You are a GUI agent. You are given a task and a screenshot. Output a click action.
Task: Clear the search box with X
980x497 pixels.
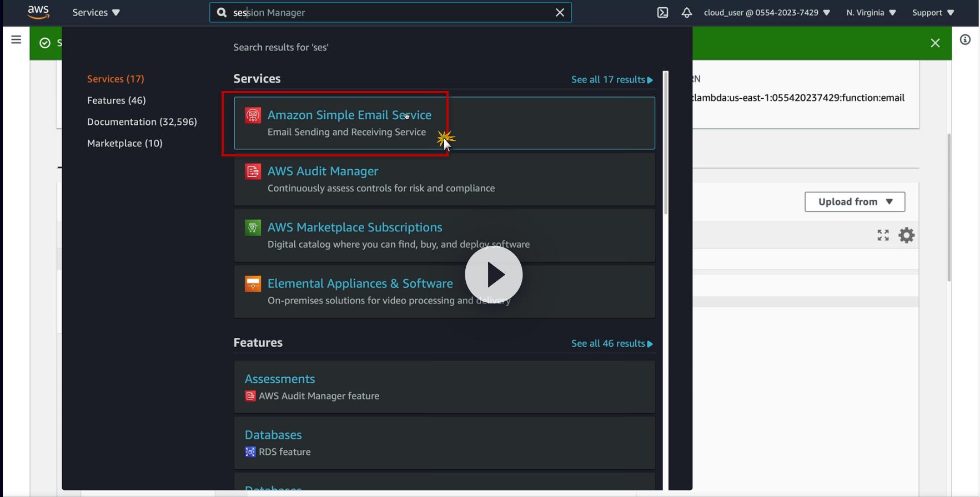560,13
